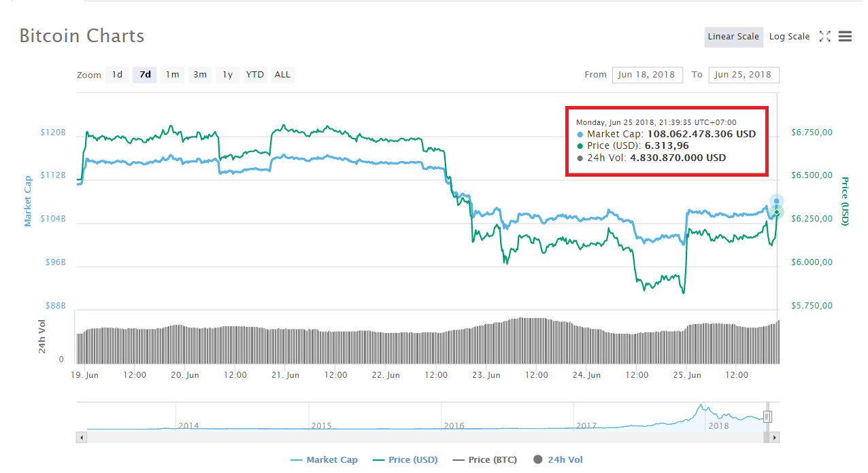Hide the Market Cap series in the legend
868x473 pixels.
pos(324,459)
